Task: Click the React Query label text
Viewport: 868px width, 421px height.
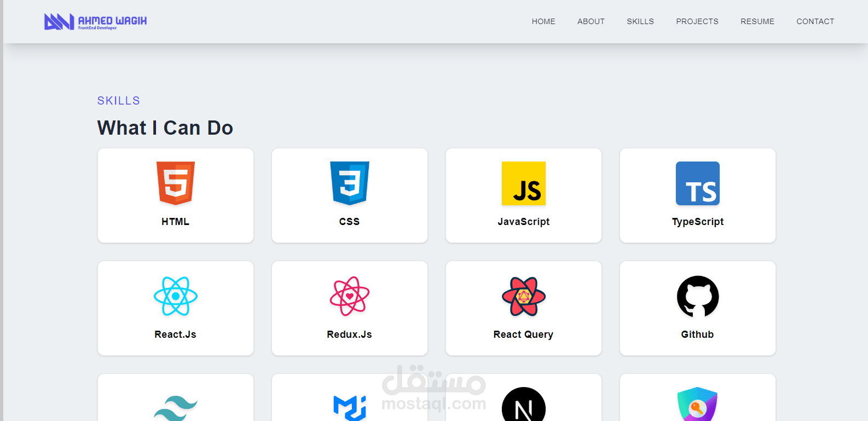Action: tap(524, 335)
